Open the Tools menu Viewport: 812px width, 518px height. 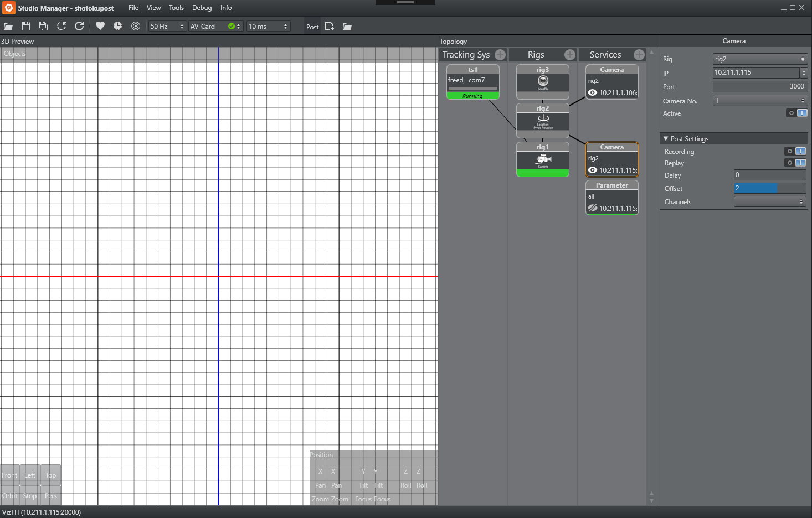176,8
